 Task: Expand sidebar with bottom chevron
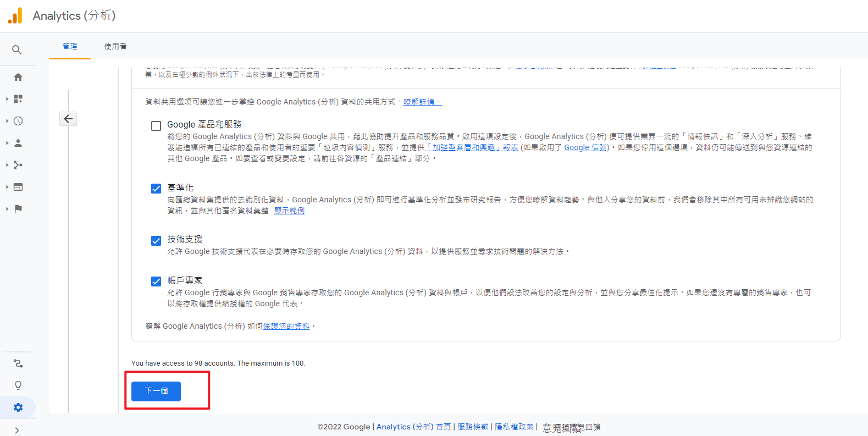coord(17,431)
